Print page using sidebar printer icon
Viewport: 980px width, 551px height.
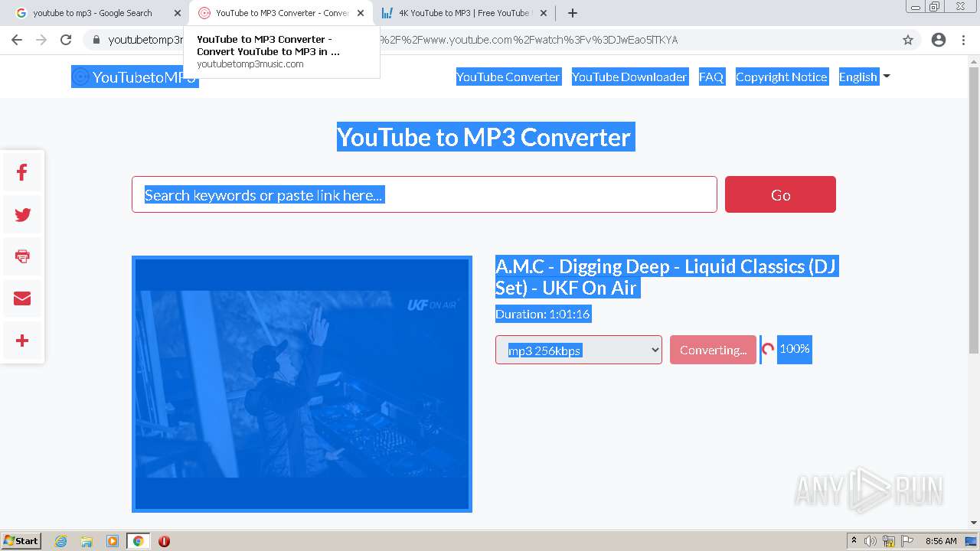point(22,256)
